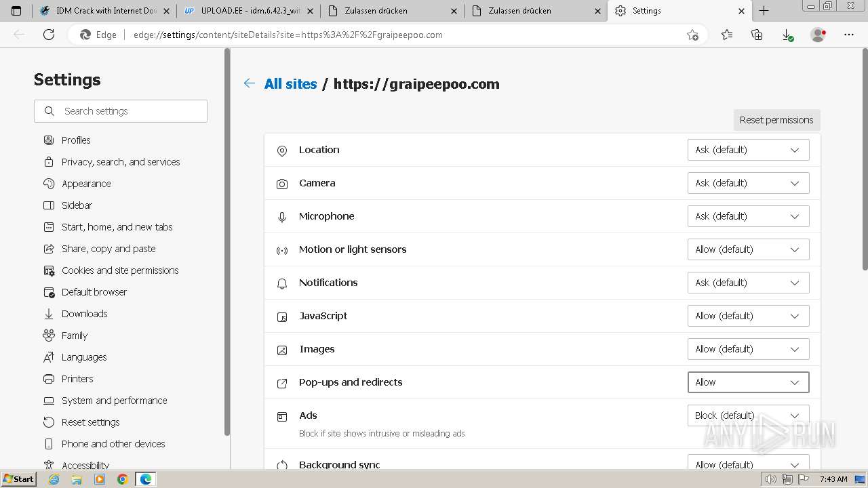Open Profiles settings section

76,140
